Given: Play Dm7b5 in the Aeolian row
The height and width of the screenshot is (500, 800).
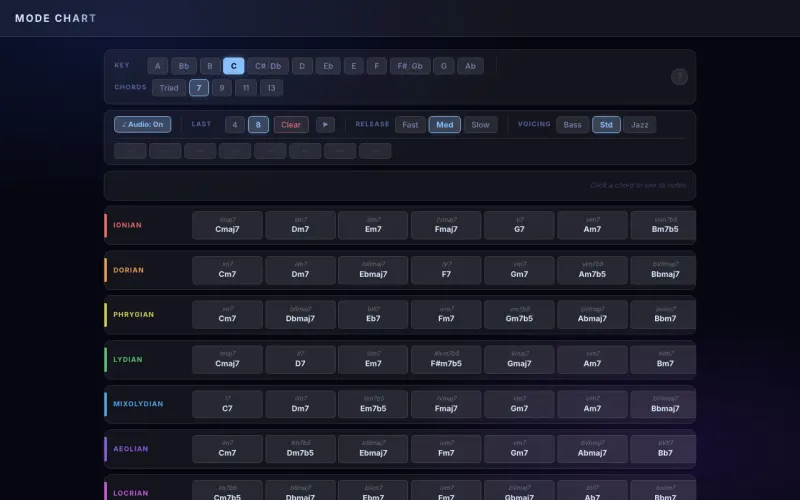Looking at the screenshot, I should pos(300,448).
